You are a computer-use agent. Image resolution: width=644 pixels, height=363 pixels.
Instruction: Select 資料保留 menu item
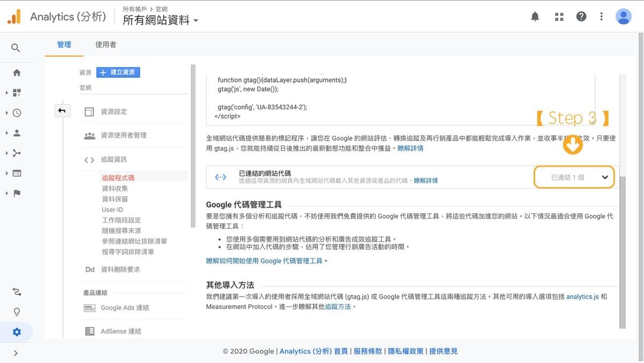point(115,199)
